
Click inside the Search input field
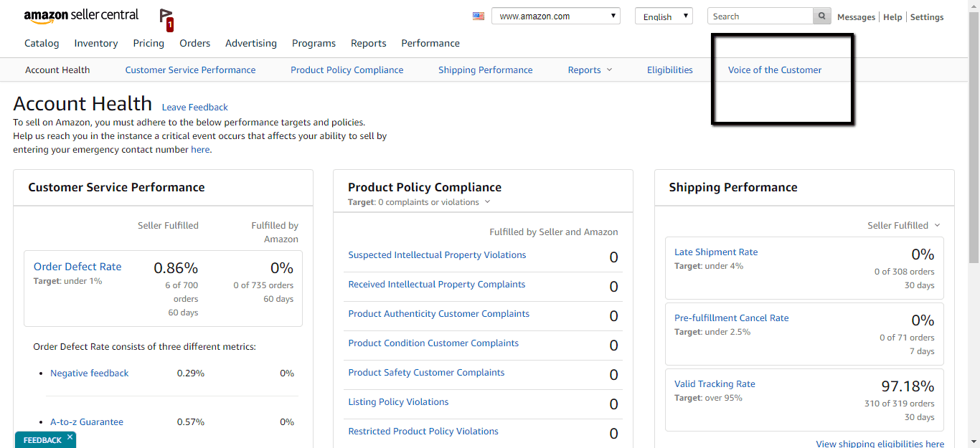click(760, 16)
